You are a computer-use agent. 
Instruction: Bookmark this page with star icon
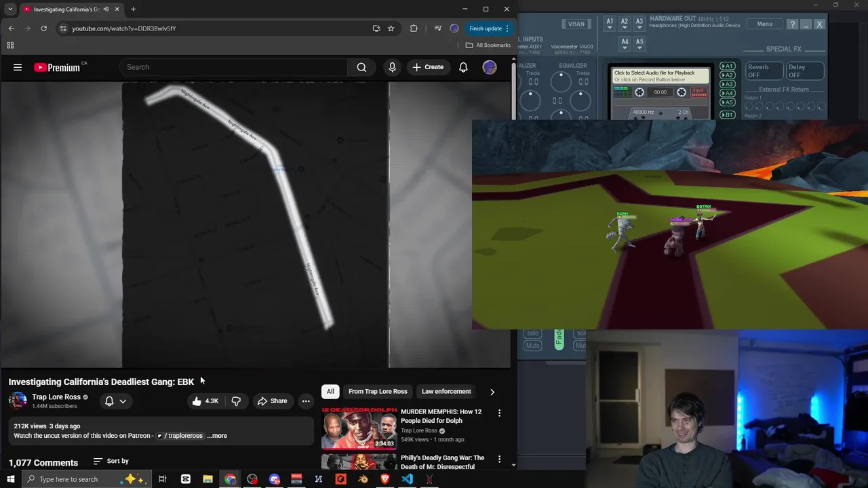(x=391, y=28)
